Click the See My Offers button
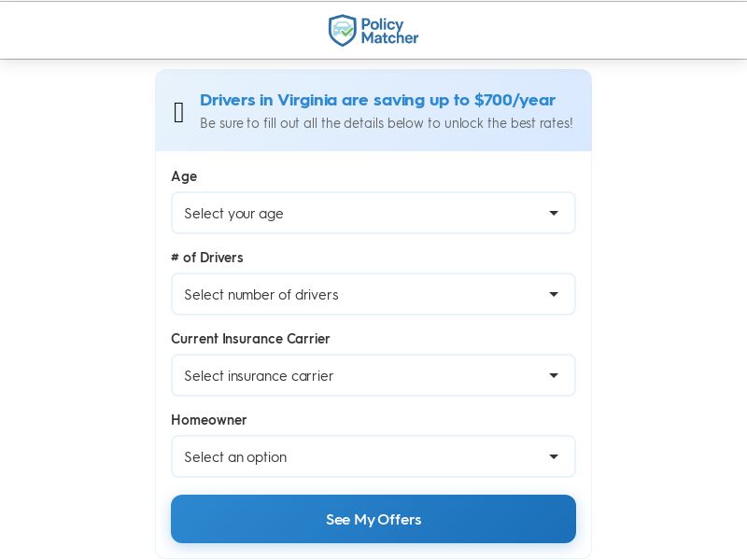 (373, 519)
